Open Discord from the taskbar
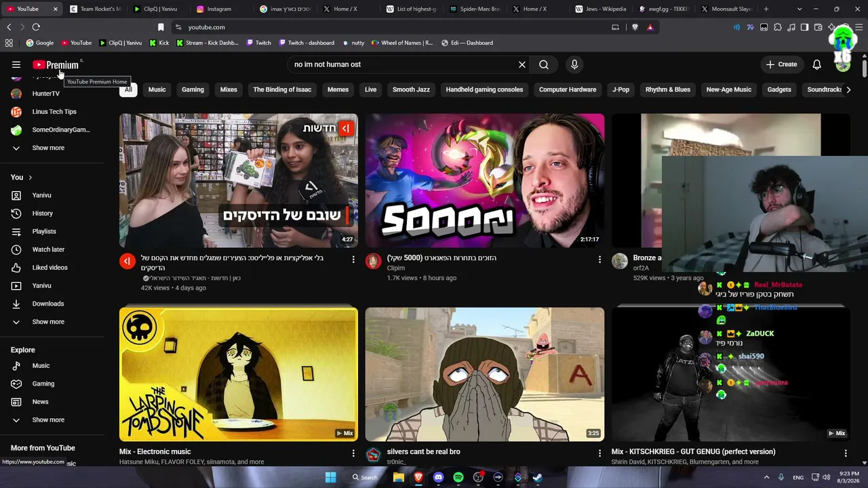This screenshot has height=488, width=868. tap(438, 477)
